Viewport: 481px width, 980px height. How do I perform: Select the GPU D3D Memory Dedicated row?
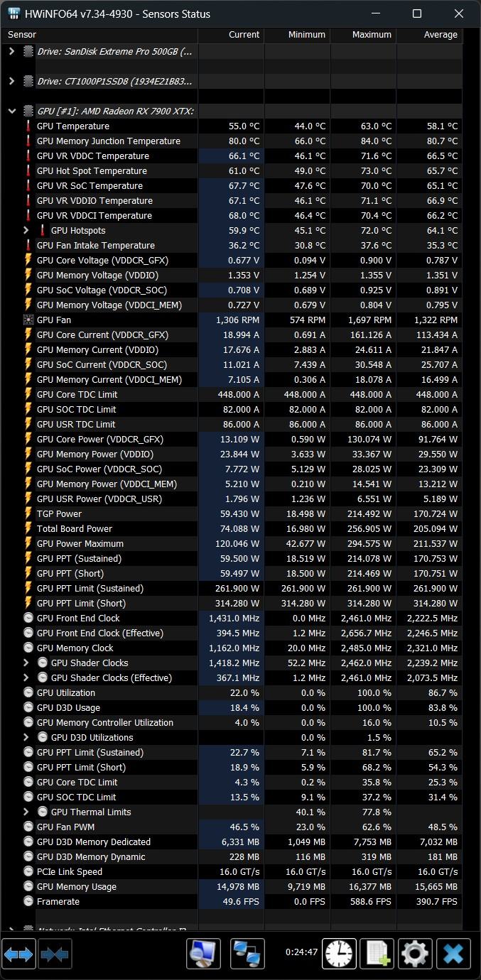click(232, 842)
